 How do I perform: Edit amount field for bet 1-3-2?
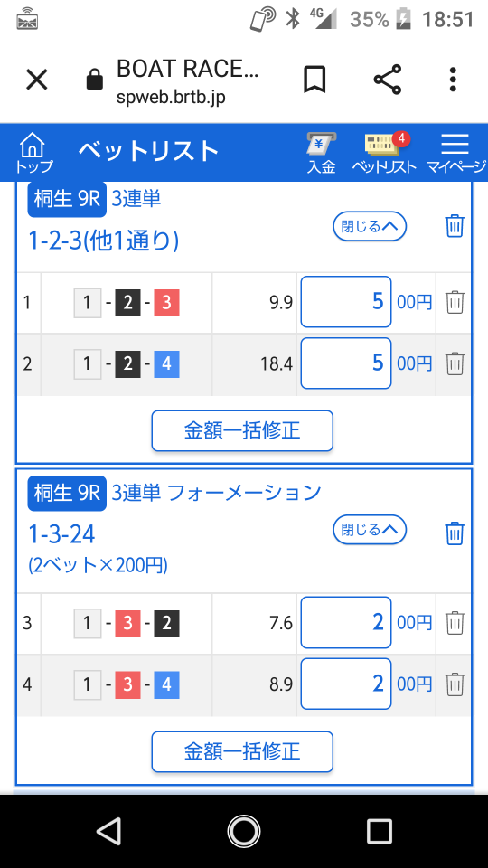coord(346,623)
